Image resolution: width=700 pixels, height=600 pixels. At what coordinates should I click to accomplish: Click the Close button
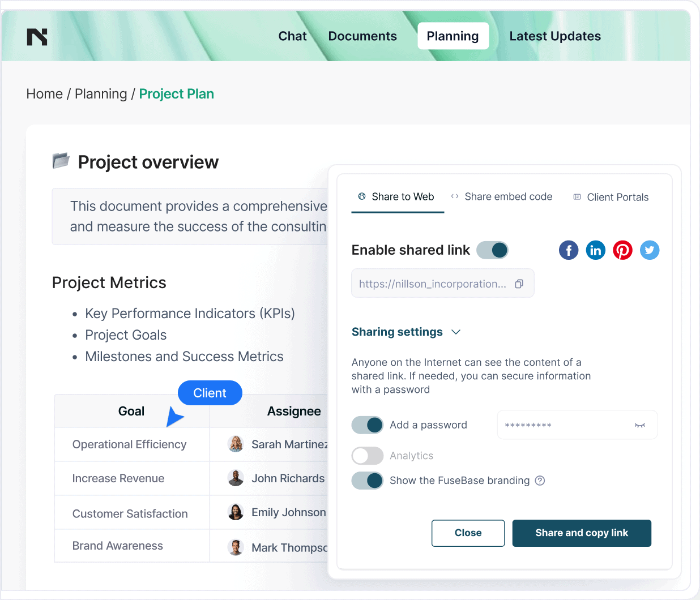[468, 533]
